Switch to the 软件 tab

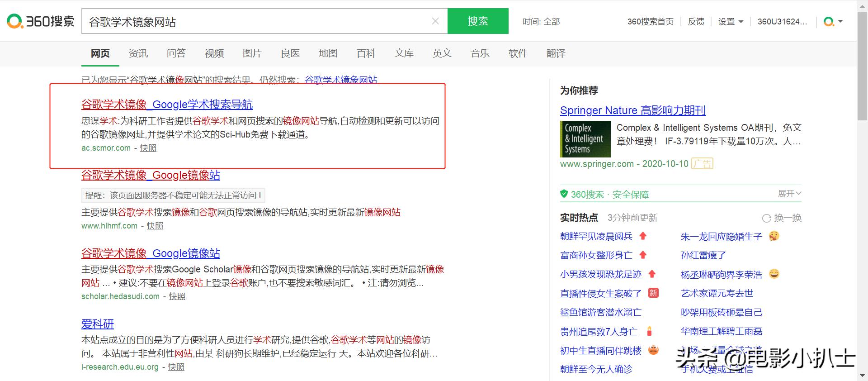pyautogui.click(x=518, y=53)
